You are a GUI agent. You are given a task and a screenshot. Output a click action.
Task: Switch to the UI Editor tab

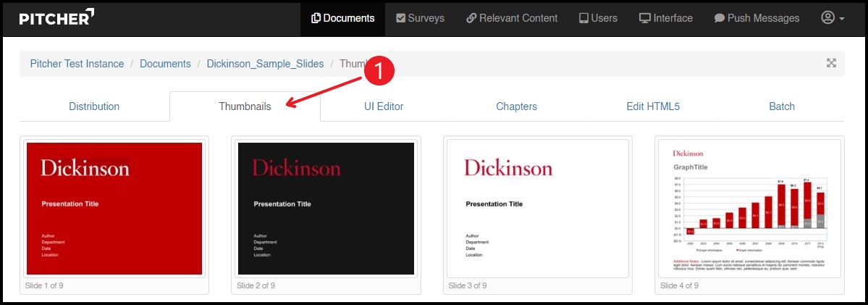pos(384,106)
